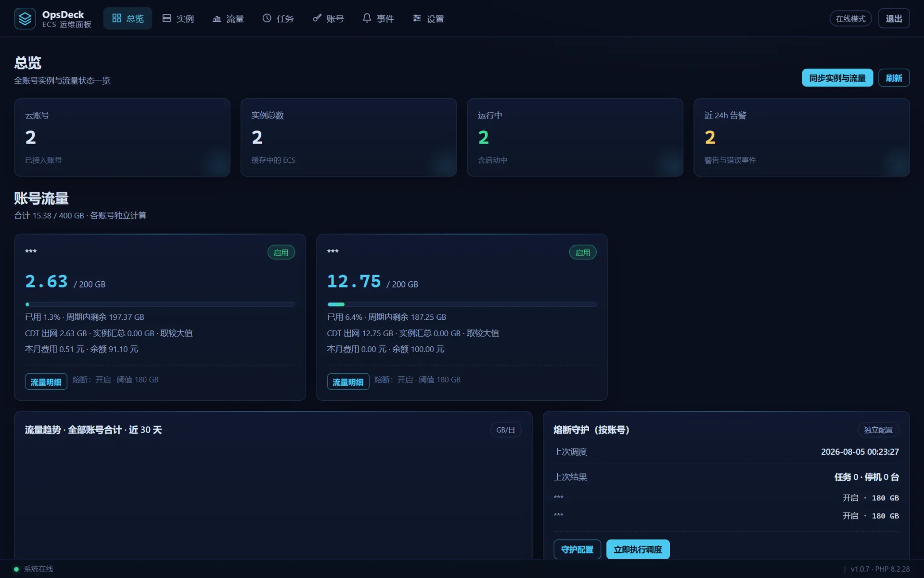Click the key icon beside 账号
Image resolution: width=924 pixels, height=578 pixels.
tap(317, 18)
